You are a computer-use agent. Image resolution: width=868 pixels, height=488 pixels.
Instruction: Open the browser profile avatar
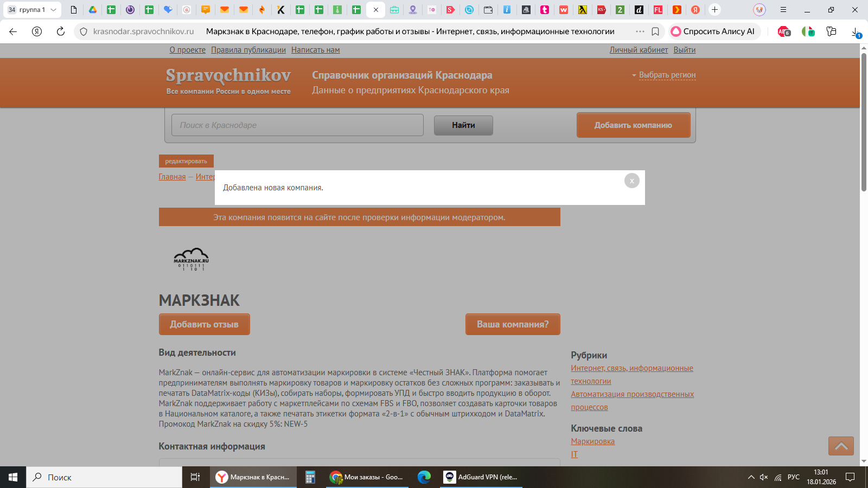[759, 10]
